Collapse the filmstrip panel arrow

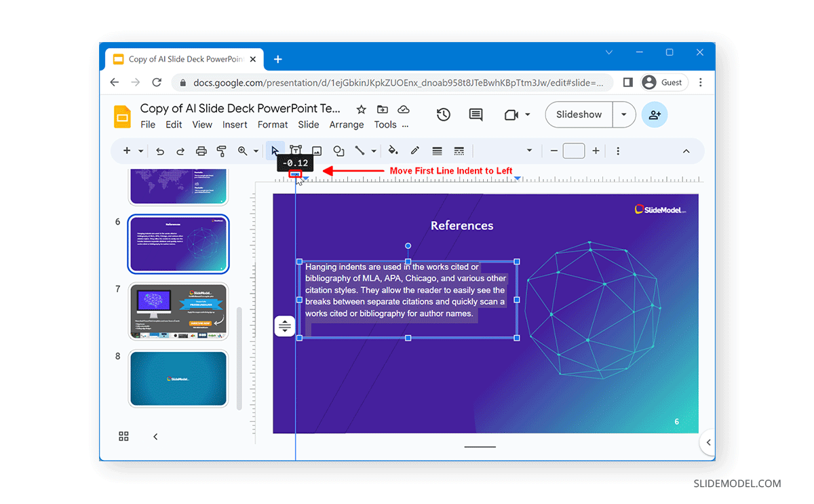pyautogui.click(x=155, y=437)
